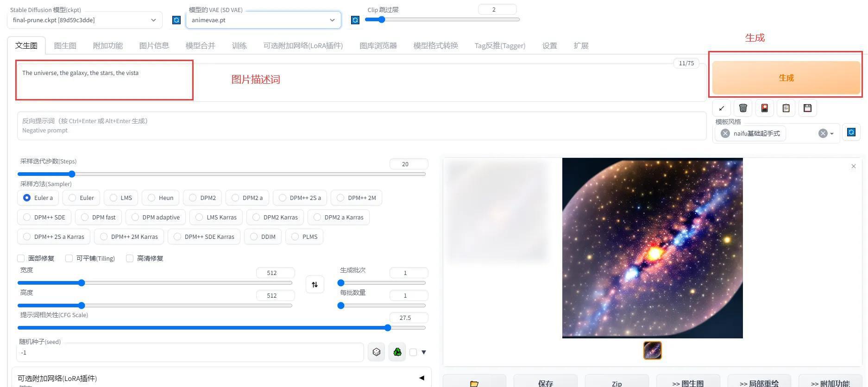
Task: Open the output folder icon button
Action: pyautogui.click(x=474, y=382)
